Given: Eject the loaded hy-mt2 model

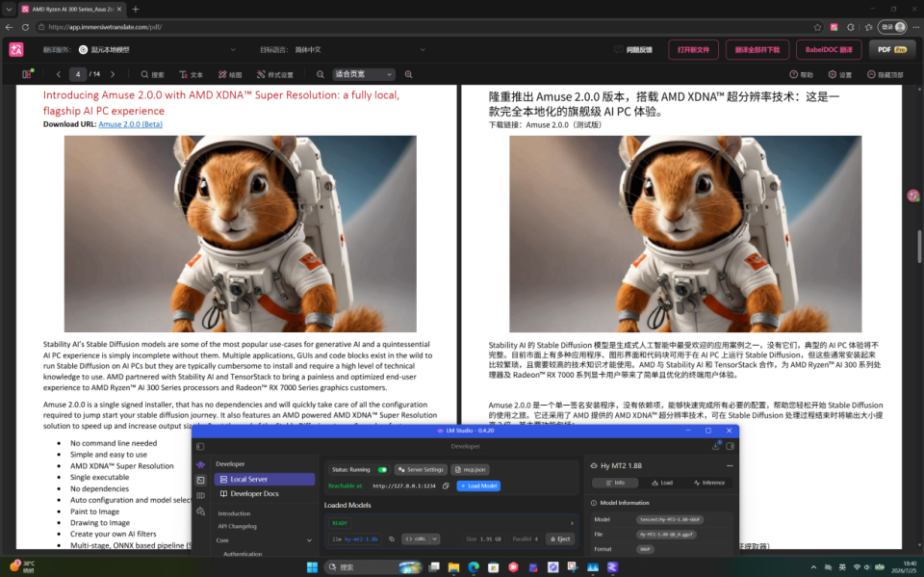Looking at the screenshot, I should pyautogui.click(x=560, y=538).
